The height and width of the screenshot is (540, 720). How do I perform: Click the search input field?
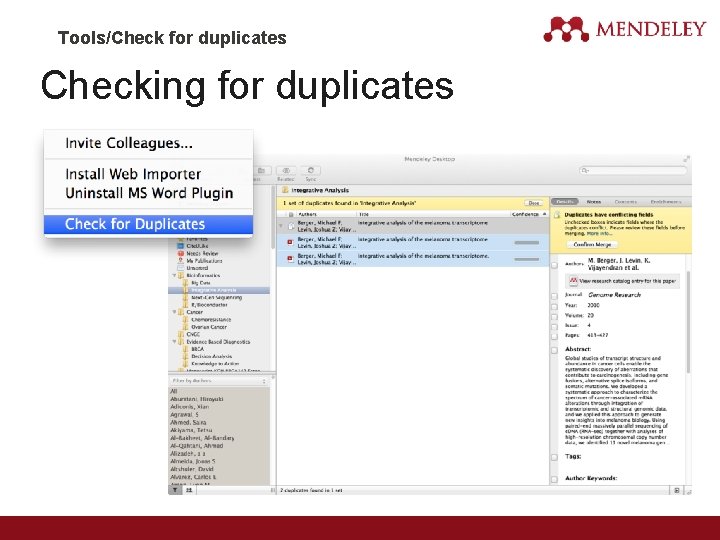coord(633,170)
